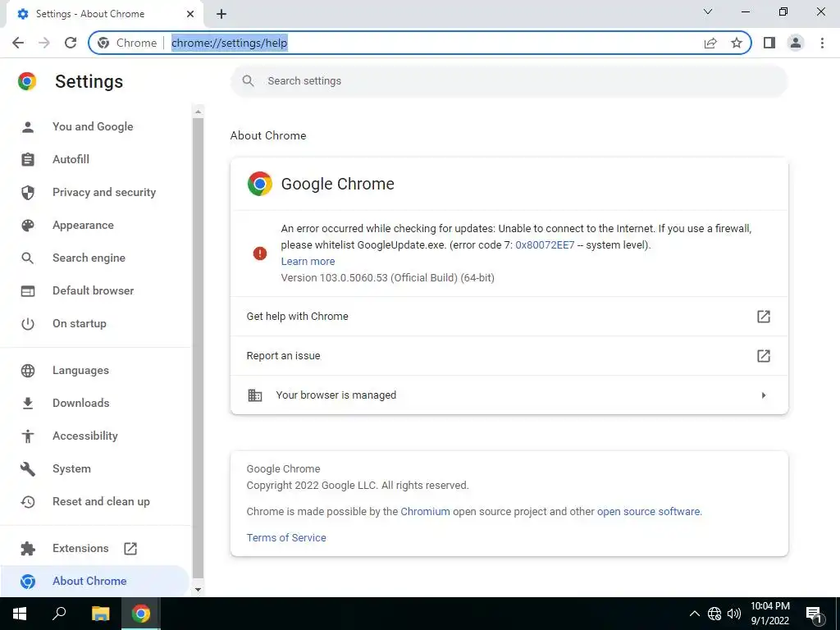Click the palette icon for Appearance

(28, 225)
